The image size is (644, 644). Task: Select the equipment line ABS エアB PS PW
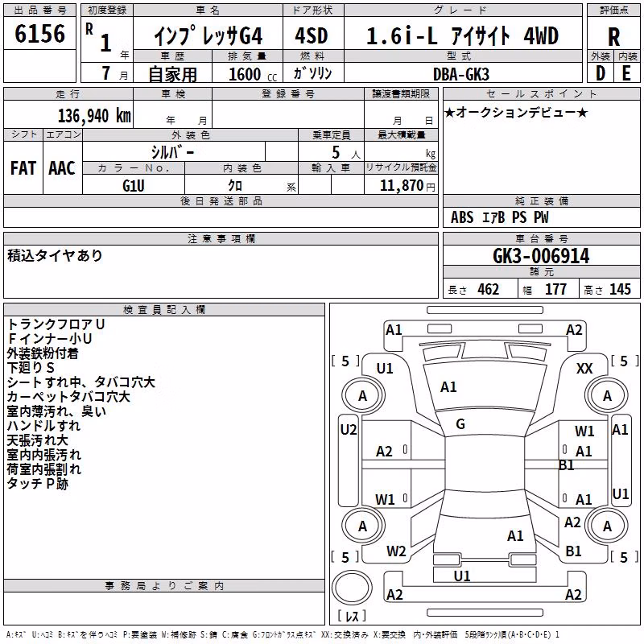[499, 217]
